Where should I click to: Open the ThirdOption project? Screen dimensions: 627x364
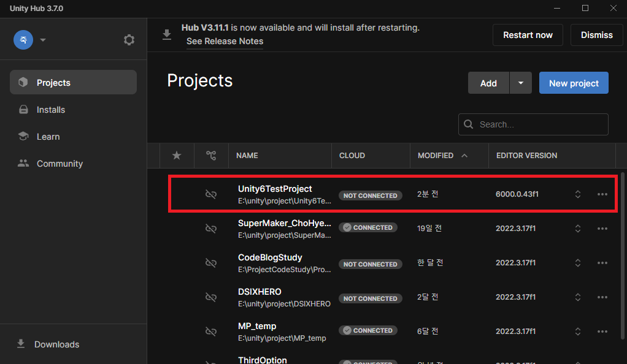[x=263, y=360]
